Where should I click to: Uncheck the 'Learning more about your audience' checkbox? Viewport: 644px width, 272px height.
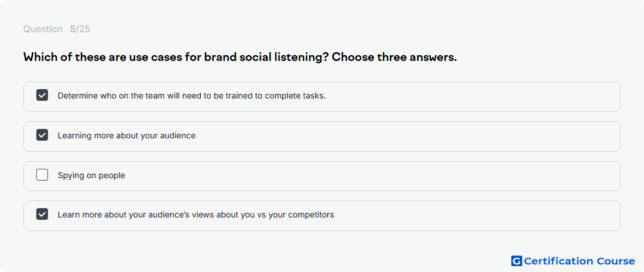42,135
